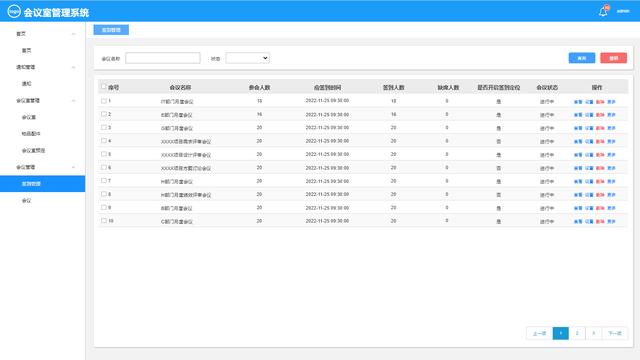Tick the checkbox for row 4
Viewport: 640px width, 360px height.
pos(104,141)
